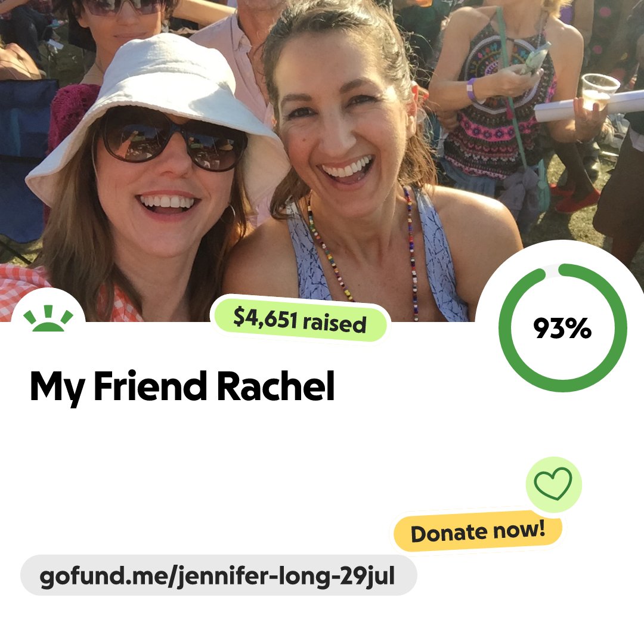644x644 pixels.
Task: Click the GoFundMe sunburst logo
Action: (x=48, y=318)
